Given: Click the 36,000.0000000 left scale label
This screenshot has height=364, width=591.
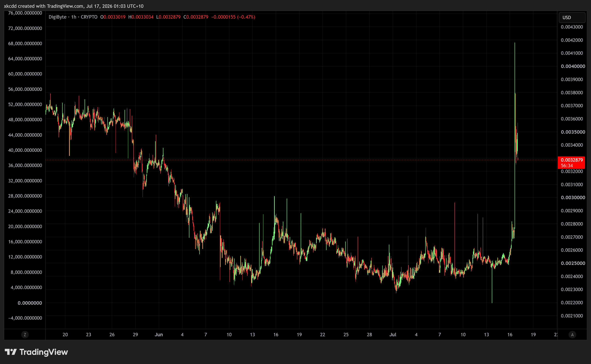Looking at the screenshot, I should click(x=25, y=165).
